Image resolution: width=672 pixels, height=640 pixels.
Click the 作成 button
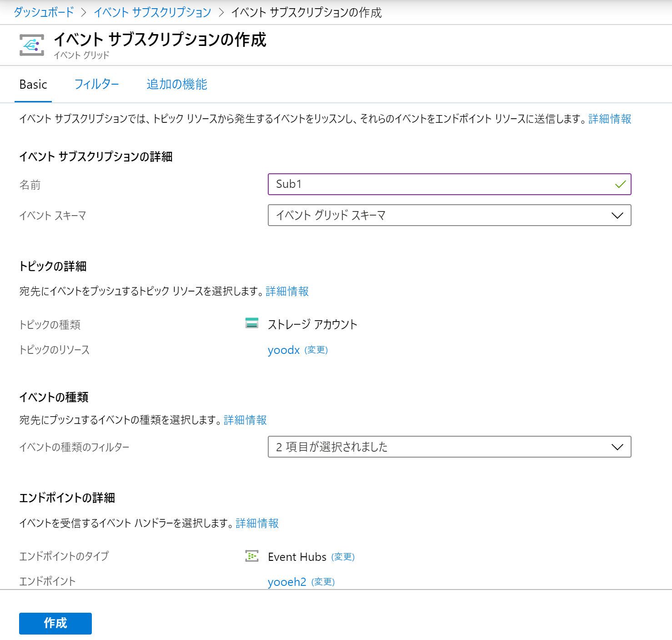pyautogui.click(x=55, y=624)
